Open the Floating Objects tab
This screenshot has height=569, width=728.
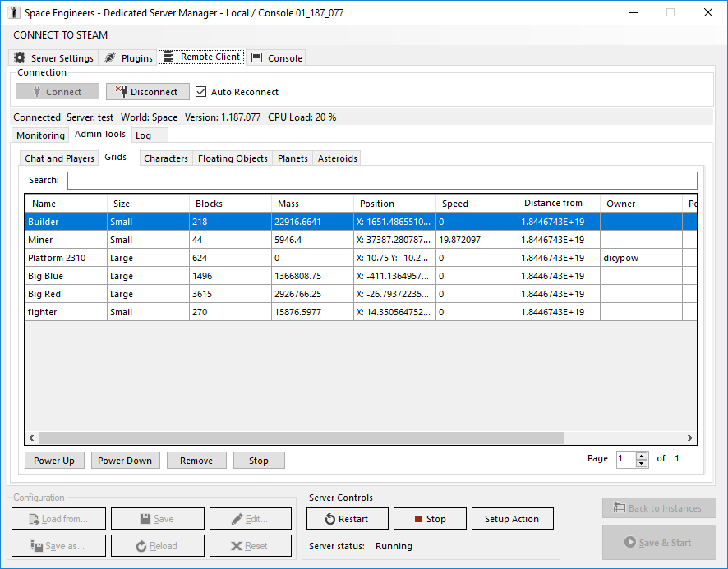click(233, 158)
